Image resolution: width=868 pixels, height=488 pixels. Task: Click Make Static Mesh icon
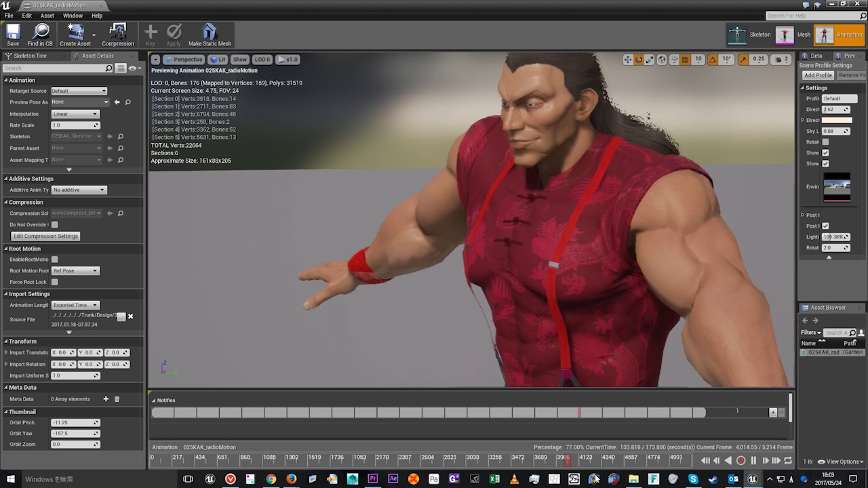pos(210,35)
